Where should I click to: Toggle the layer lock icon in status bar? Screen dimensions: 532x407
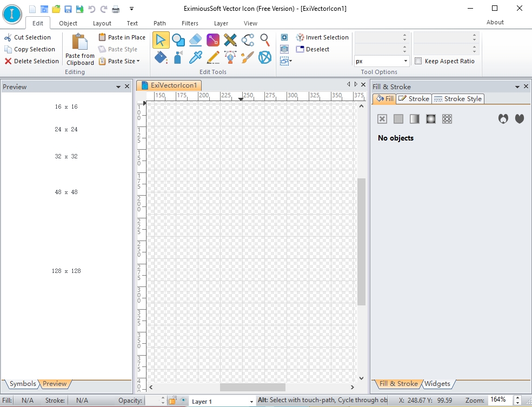172,401
